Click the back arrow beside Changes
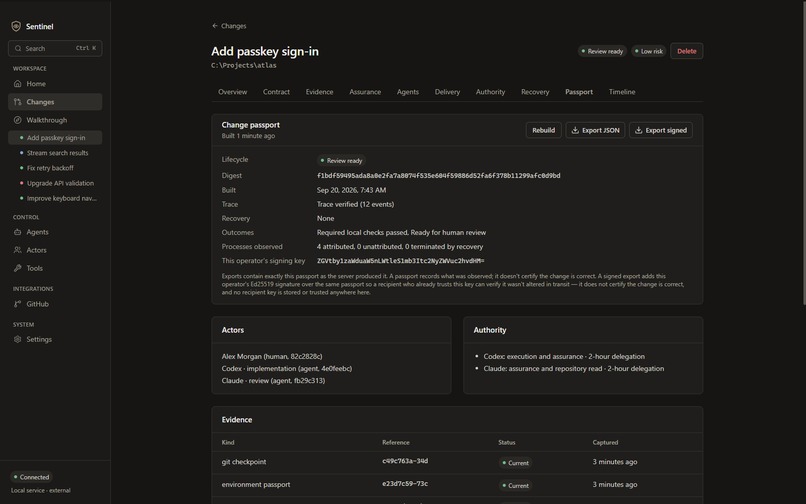The width and height of the screenshot is (806, 504). point(215,26)
